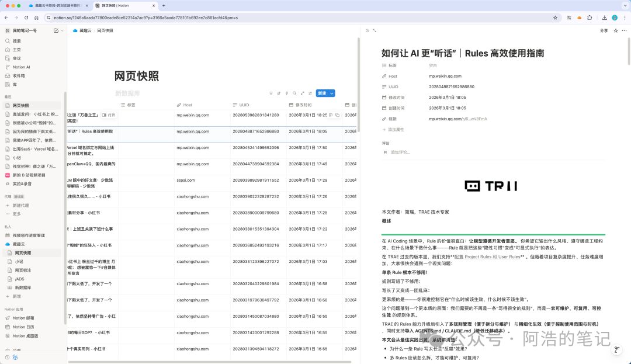The image size is (631, 364).
Task: Click the help question mark icon
Action: [7, 357]
